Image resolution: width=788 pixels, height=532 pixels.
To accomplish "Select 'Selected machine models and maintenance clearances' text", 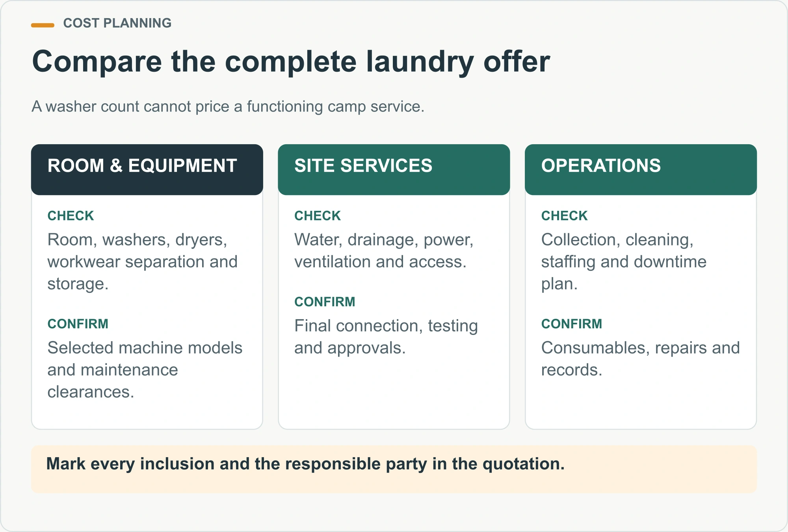I will click(x=145, y=370).
